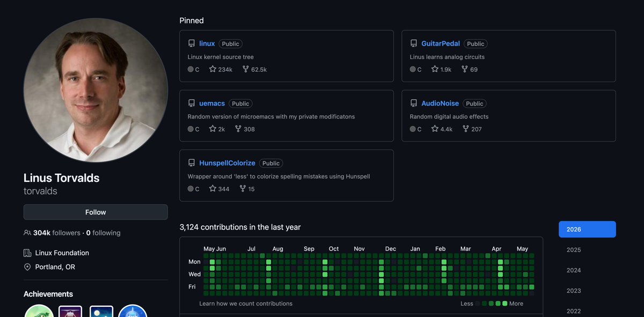Click the 'Linux kernel source tree' description
The image size is (644, 317).
(x=221, y=57)
